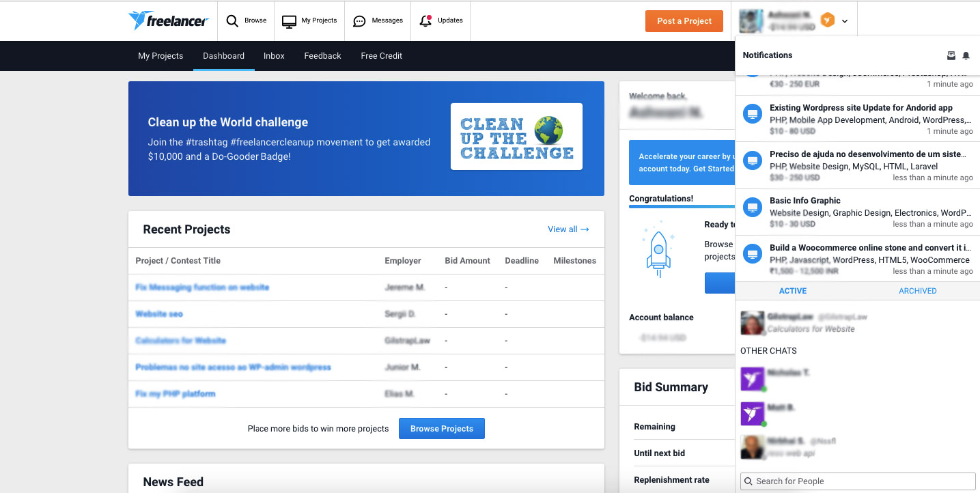Click Accelerate your career banner
Viewport: 980px width, 493px height.
tap(682, 163)
